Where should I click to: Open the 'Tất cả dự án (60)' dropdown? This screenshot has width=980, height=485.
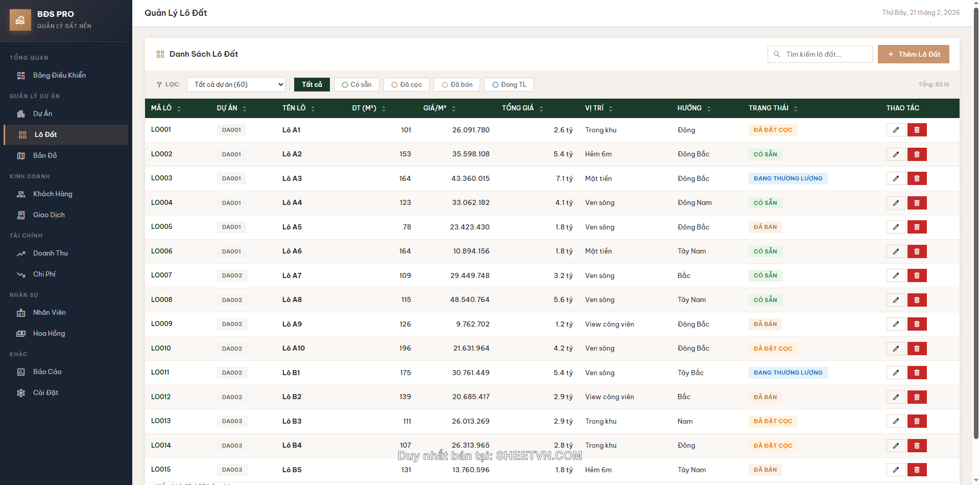pos(236,85)
